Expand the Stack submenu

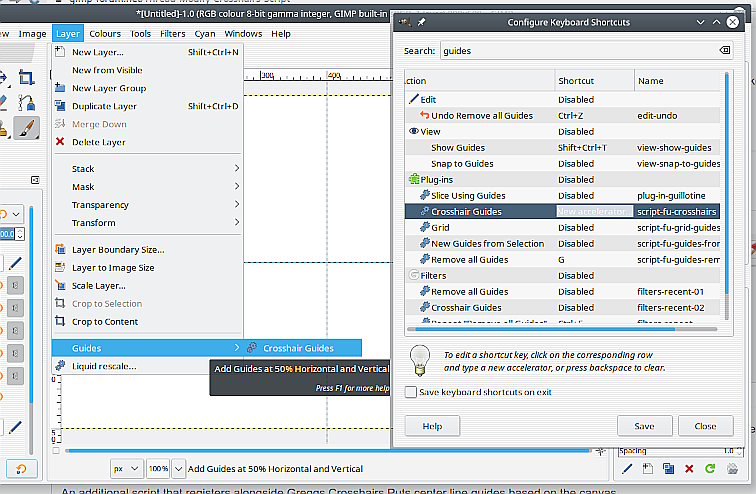coord(147,169)
